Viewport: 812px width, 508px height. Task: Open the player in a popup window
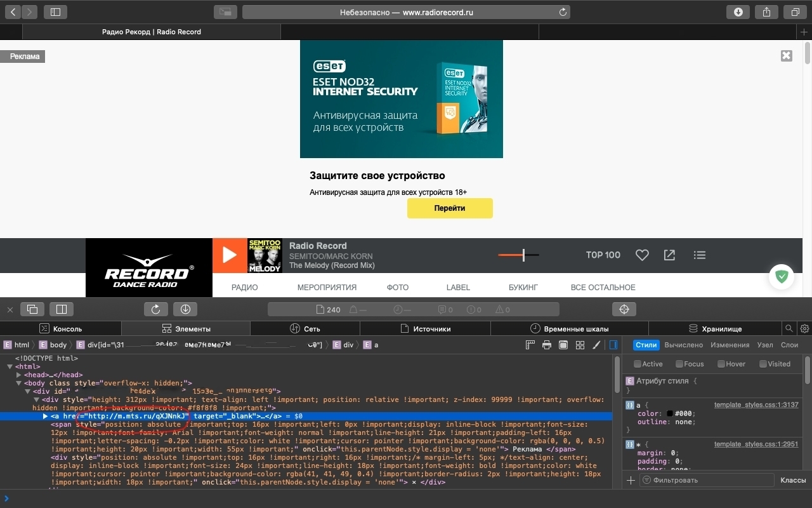point(669,255)
